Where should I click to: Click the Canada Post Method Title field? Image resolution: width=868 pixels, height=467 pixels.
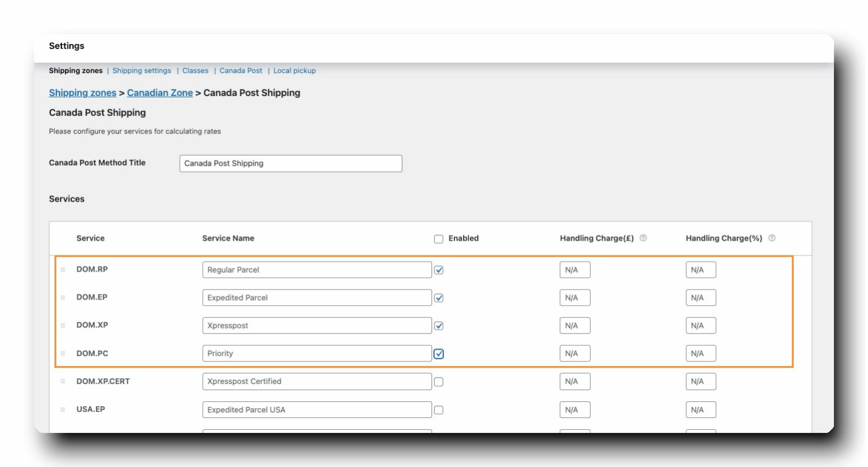pos(291,164)
